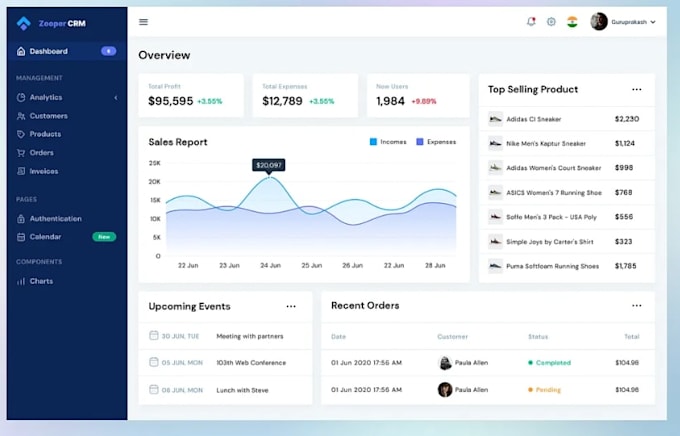Image resolution: width=680 pixels, height=436 pixels.
Task: Open Recent Orders three-dot menu
Action: (637, 305)
